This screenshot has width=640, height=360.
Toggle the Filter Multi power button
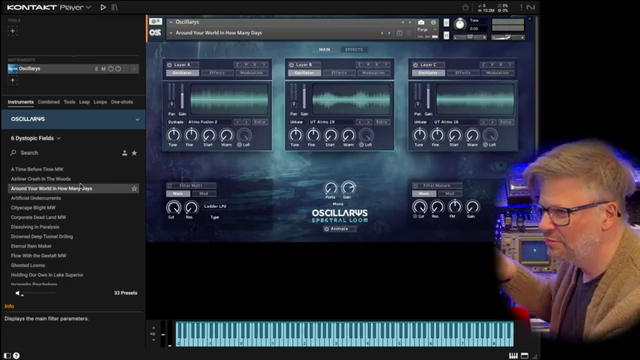click(169, 186)
